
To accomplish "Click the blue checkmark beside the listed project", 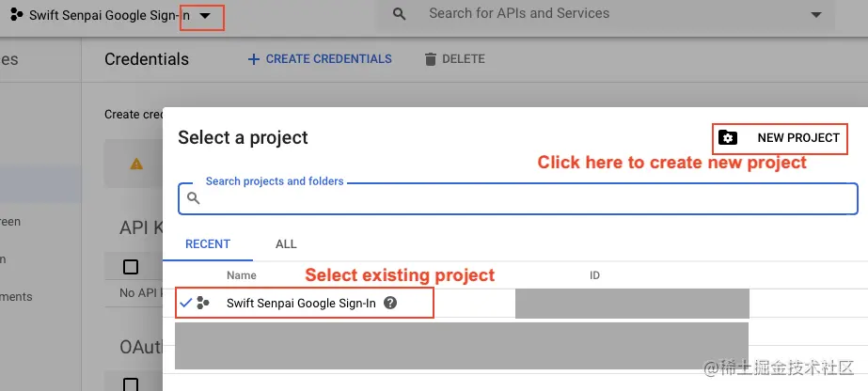I will [x=185, y=304].
